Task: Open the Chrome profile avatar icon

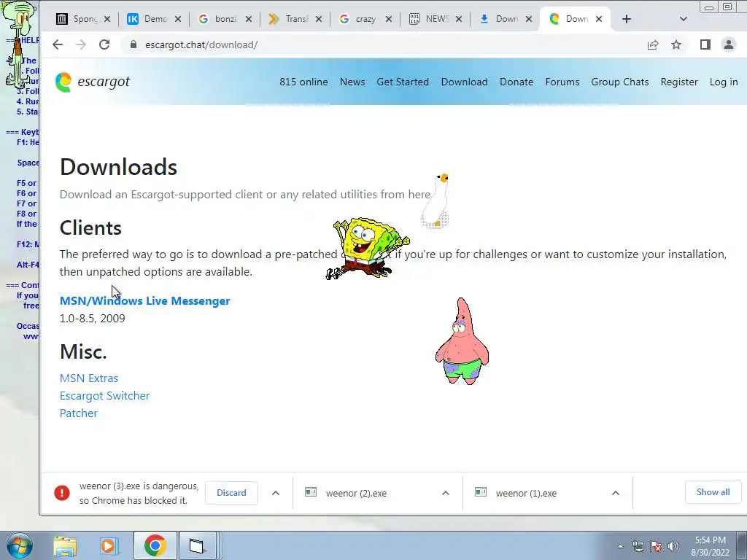Action: coord(729,44)
